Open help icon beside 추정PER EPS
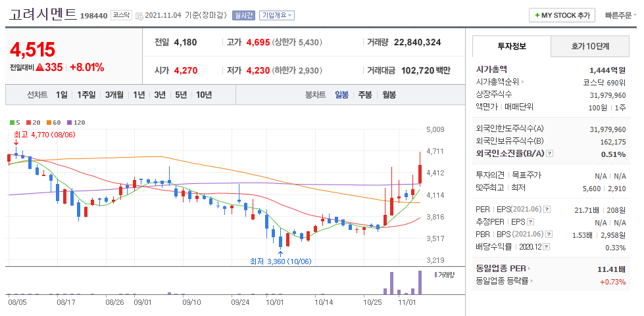This screenshot has height=316, width=644. click(531, 222)
